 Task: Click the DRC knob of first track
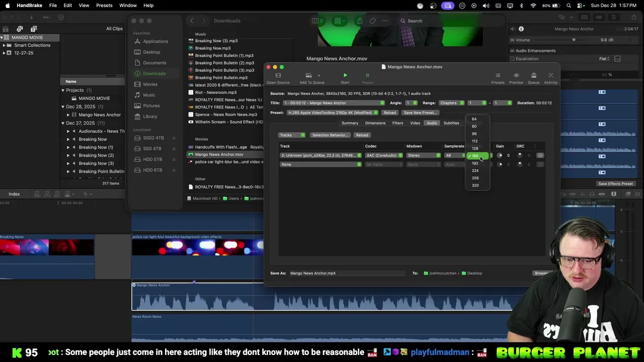[x=520, y=155]
